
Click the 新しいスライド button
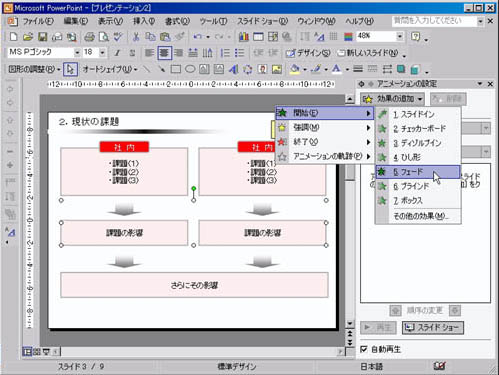[368, 53]
